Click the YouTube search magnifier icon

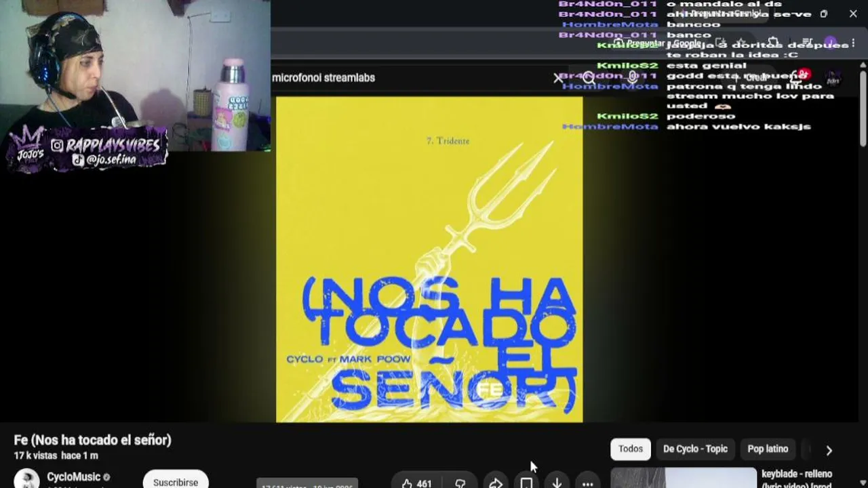click(x=589, y=78)
